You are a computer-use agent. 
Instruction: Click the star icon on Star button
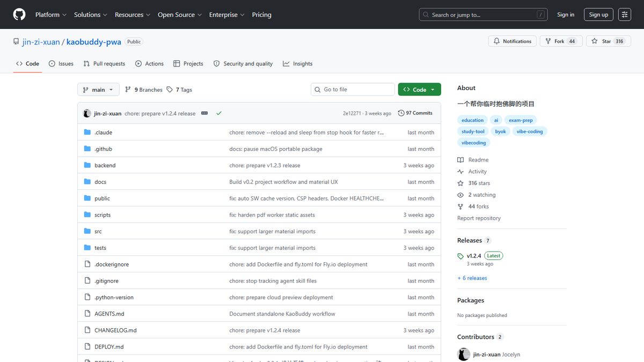point(595,41)
